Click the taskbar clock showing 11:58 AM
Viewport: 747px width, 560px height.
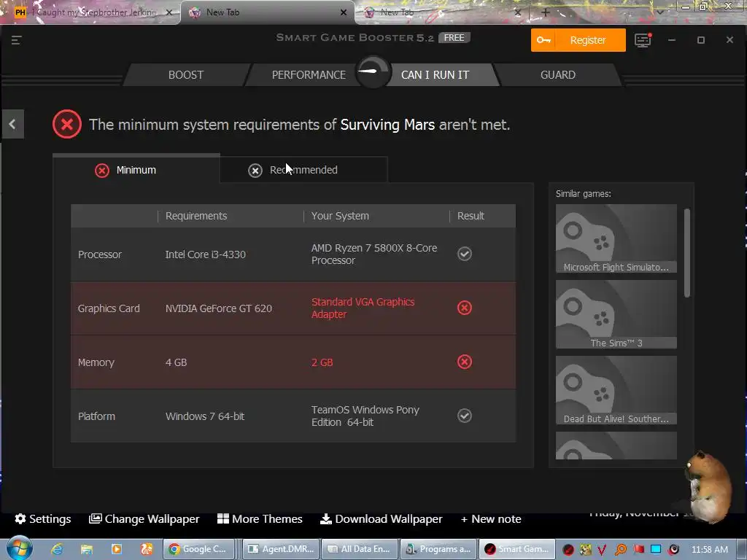point(709,550)
